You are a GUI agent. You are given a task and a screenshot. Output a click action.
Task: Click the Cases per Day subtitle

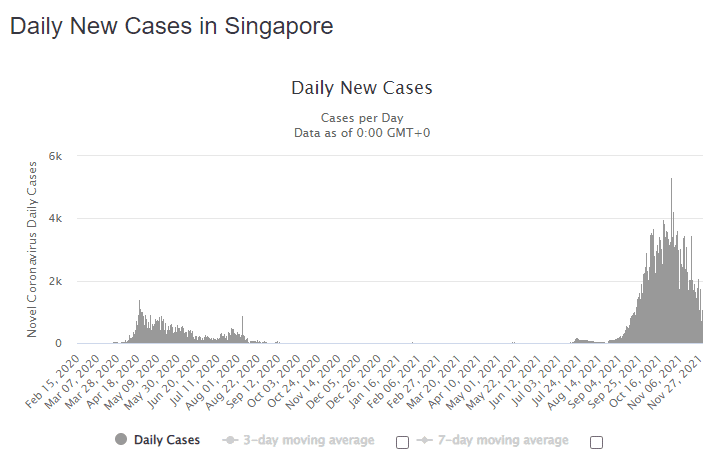pos(361,118)
